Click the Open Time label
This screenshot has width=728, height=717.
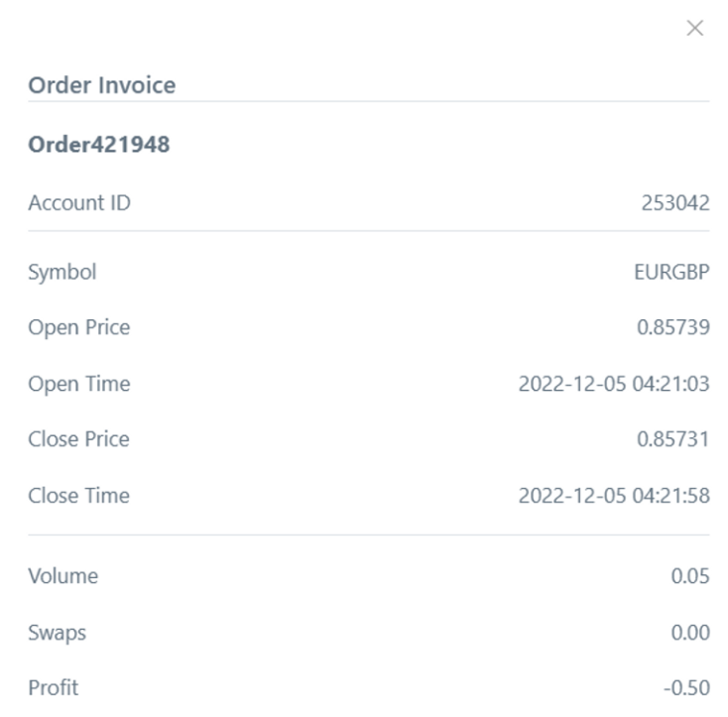78,384
